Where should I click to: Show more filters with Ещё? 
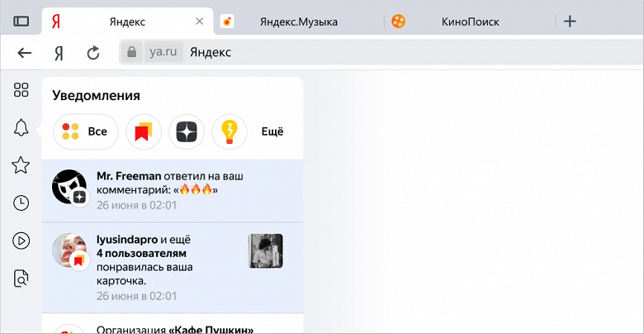pos(272,131)
